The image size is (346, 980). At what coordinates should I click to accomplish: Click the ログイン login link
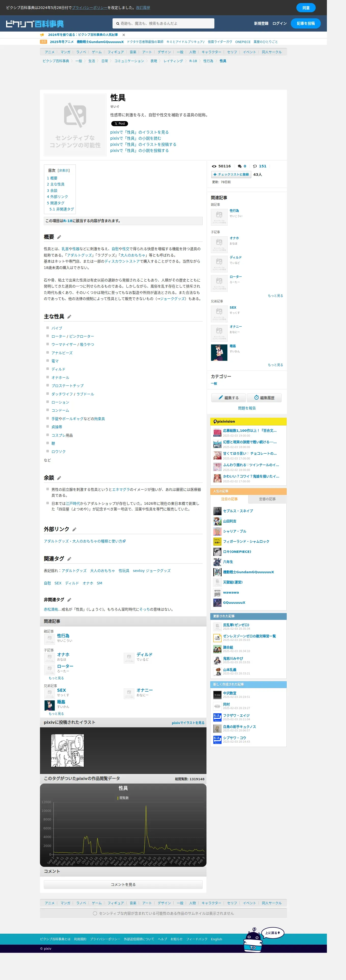click(x=279, y=24)
